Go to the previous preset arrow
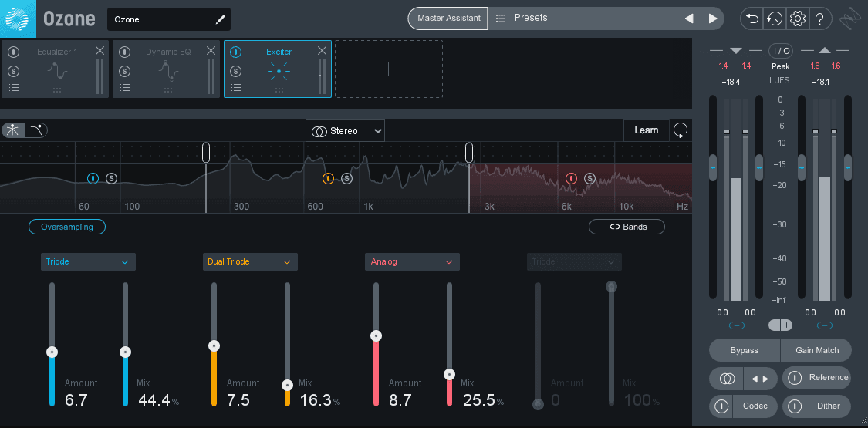The height and width of the screenshot is (428, 868). click(689, 19)
